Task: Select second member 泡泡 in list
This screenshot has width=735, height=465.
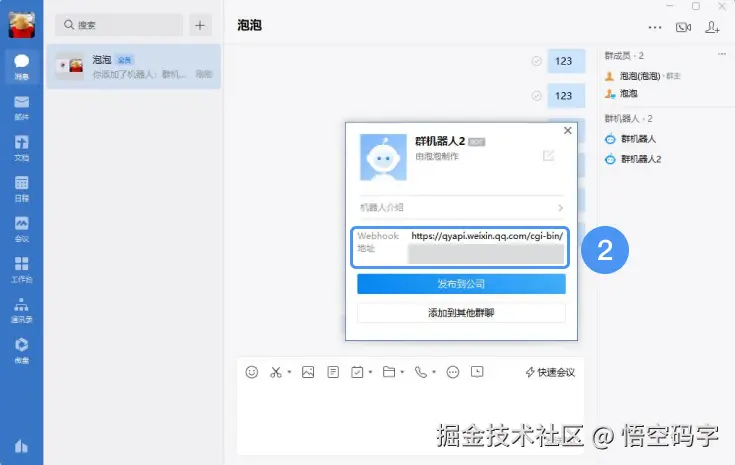Action: 621,94
